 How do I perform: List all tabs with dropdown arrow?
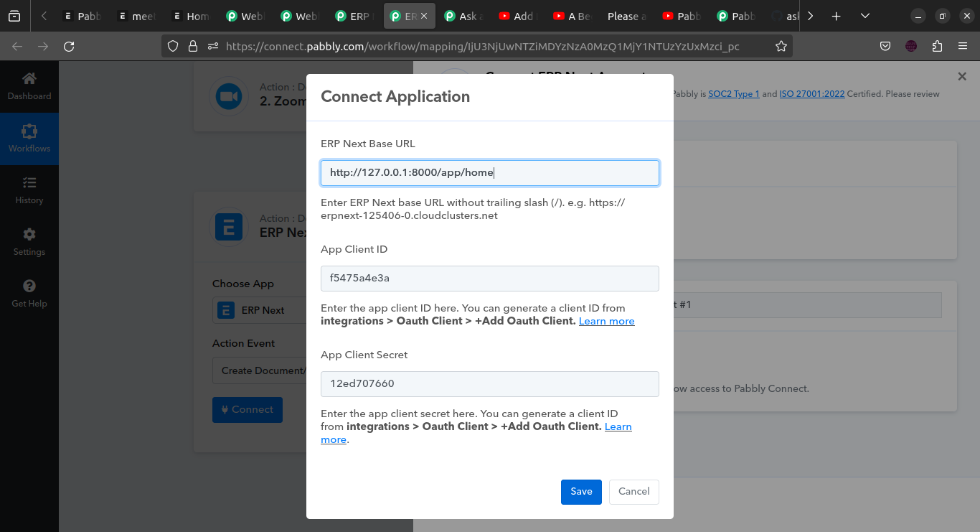click(865, 16)
